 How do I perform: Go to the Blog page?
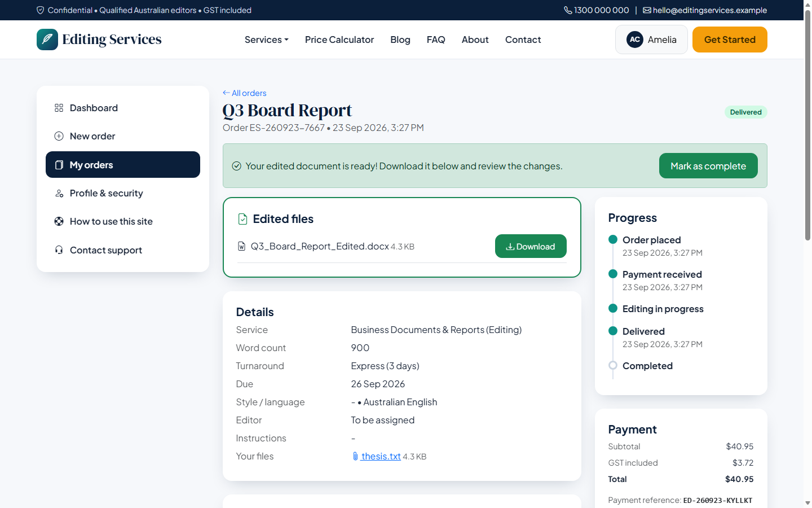pyautogui.click(x=400, y=40)
